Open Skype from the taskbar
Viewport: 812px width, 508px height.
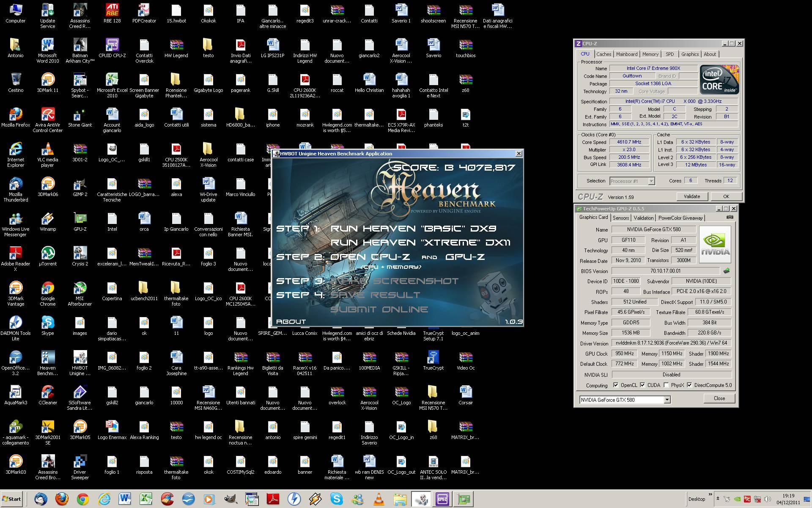click(336, 499)
